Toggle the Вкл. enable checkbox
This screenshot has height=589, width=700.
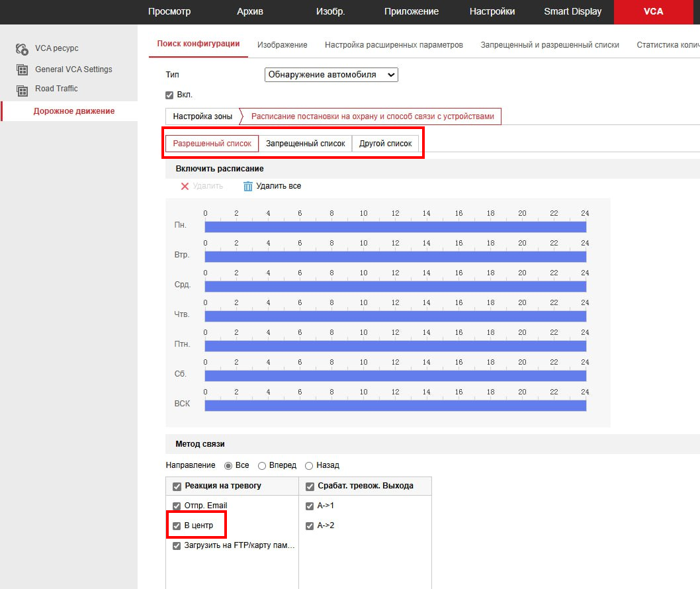(x=169, y=95)
